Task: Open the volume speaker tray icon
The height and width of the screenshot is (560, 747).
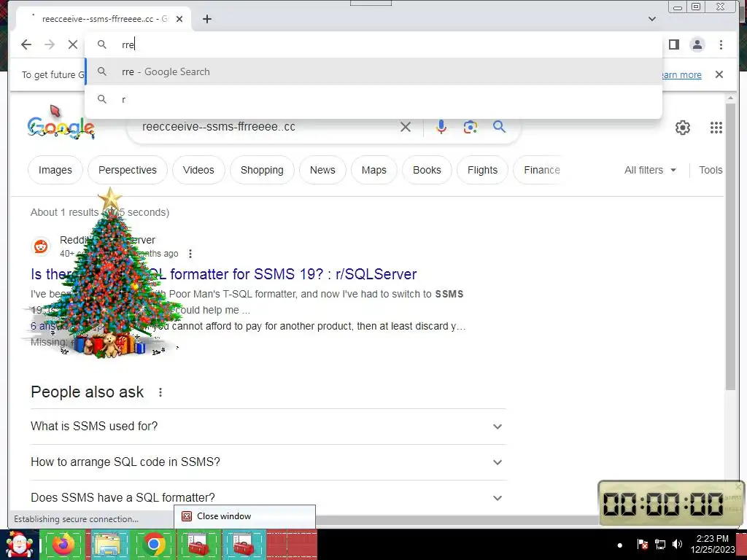Action: pyautogui.click(x=677, y=544)
